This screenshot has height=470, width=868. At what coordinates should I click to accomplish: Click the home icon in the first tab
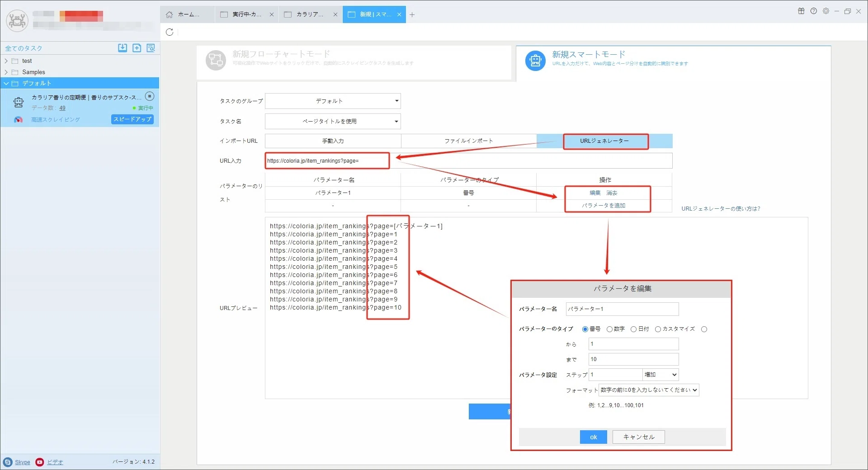[x=170, y=14]
